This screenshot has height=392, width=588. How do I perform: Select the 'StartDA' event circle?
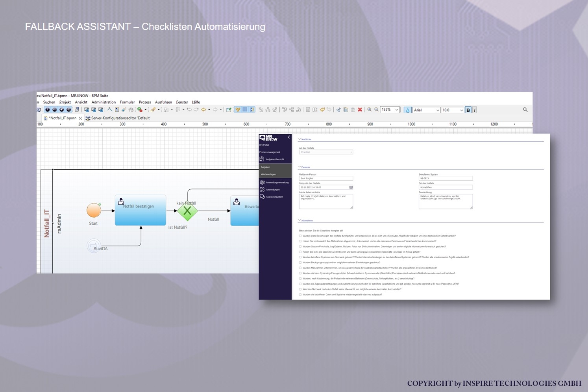pyautogui.click(x=94, y=246)
